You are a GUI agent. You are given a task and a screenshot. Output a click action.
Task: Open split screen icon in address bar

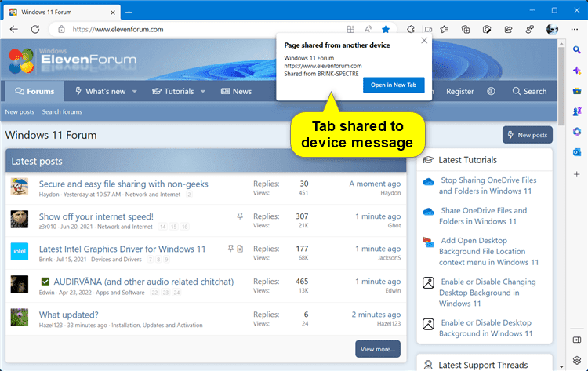point(350,29)
